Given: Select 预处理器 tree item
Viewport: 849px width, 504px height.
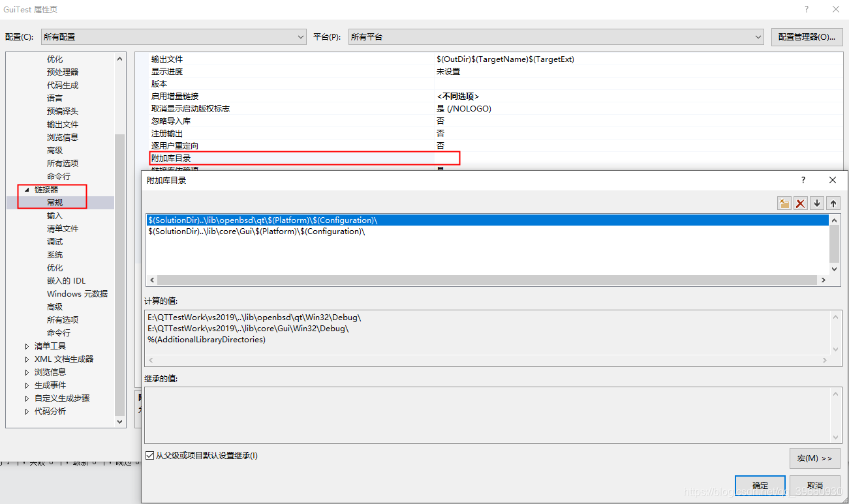Looking at the screenshot, I should coord(63,72).
